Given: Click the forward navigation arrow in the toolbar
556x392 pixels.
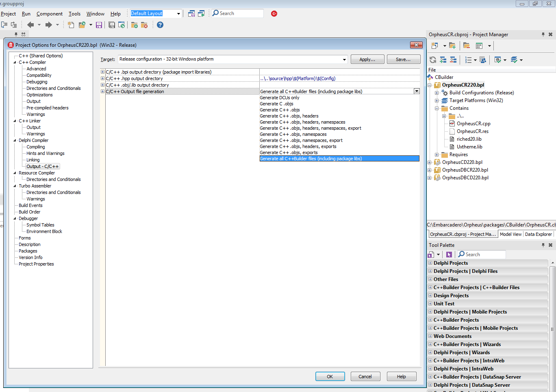Looking at the screenshot, I should point(49,25).
